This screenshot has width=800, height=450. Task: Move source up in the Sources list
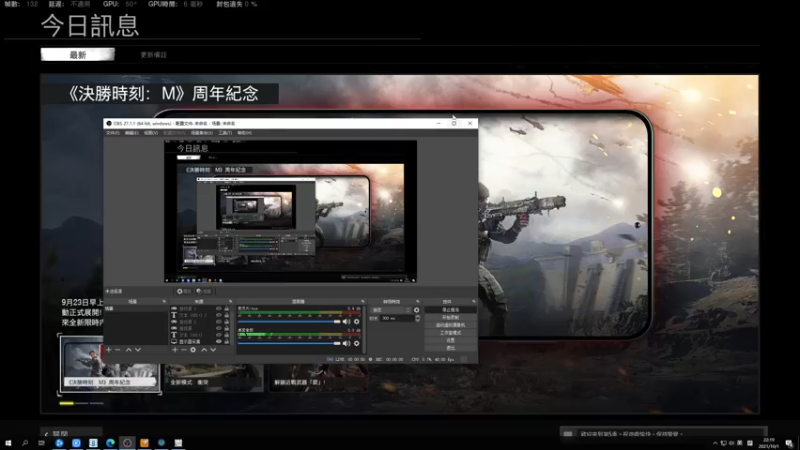tap(204, 350)
